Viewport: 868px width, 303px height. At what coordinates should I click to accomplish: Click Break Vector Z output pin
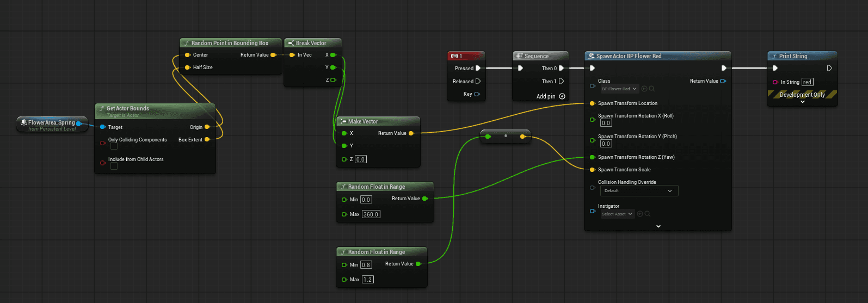point(333,80)
